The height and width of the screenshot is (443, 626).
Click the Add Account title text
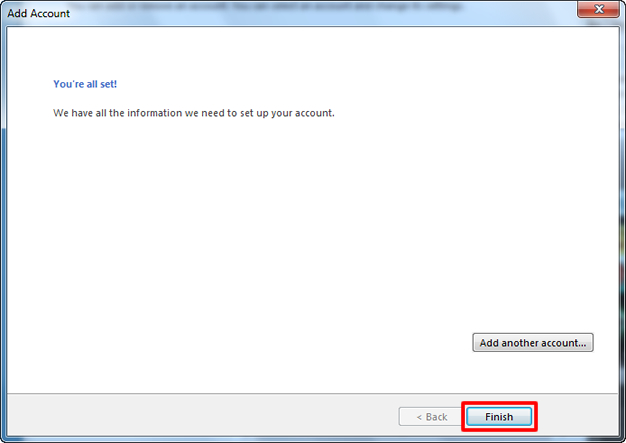39,14
